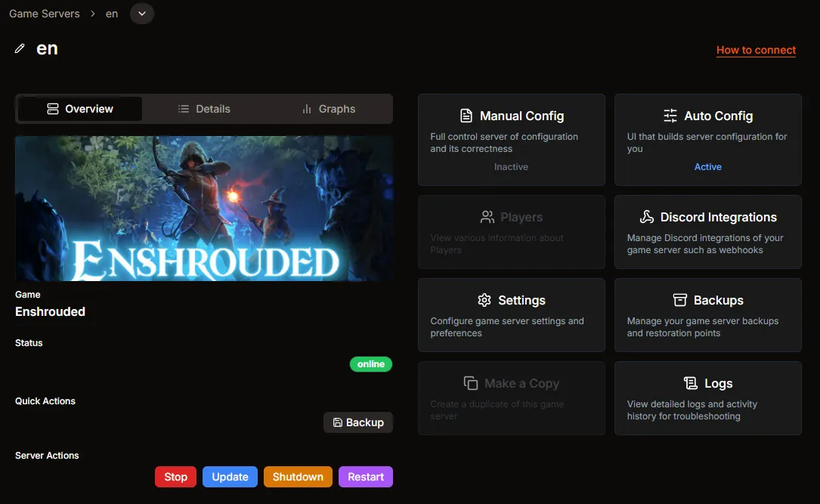Click the Backup icon under Quick Actions
Screen dimensions: 820x504
tap(336, 422)
